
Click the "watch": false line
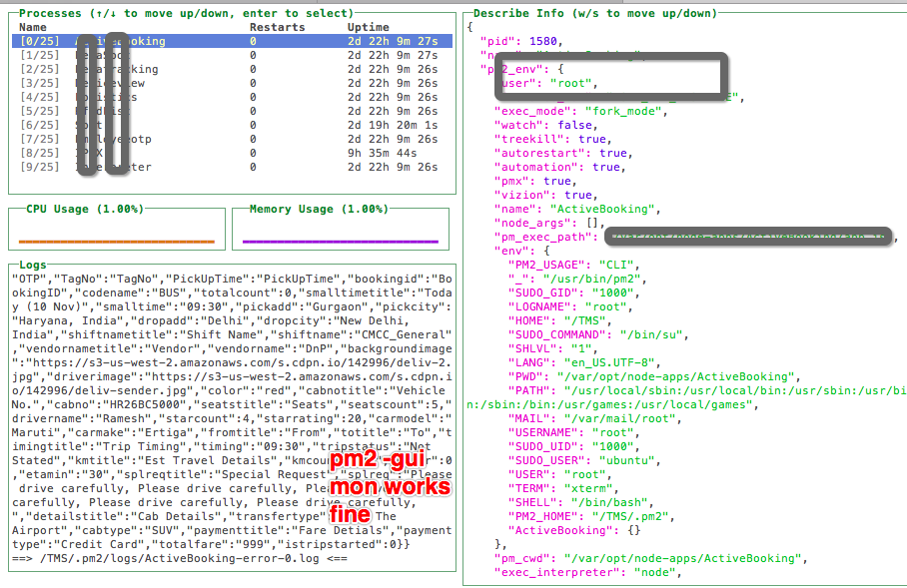pos(545,125)
